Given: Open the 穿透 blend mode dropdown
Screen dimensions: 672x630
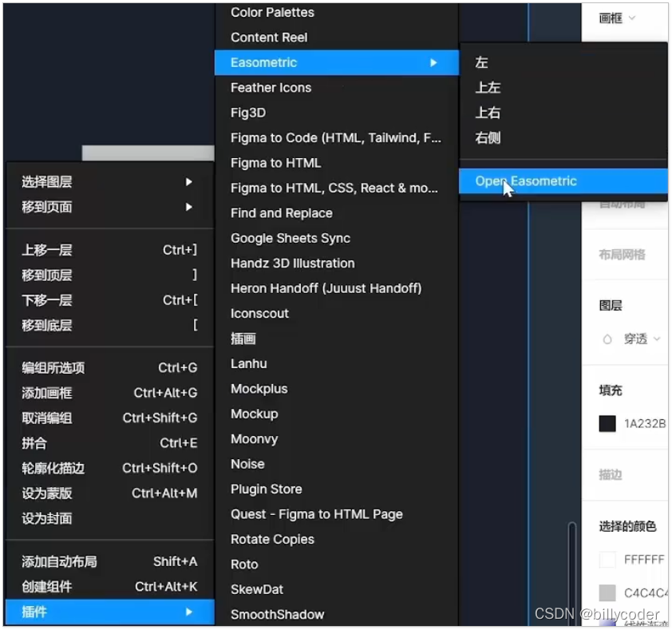Looking at the screenshot, I should (x=642, y=339).
